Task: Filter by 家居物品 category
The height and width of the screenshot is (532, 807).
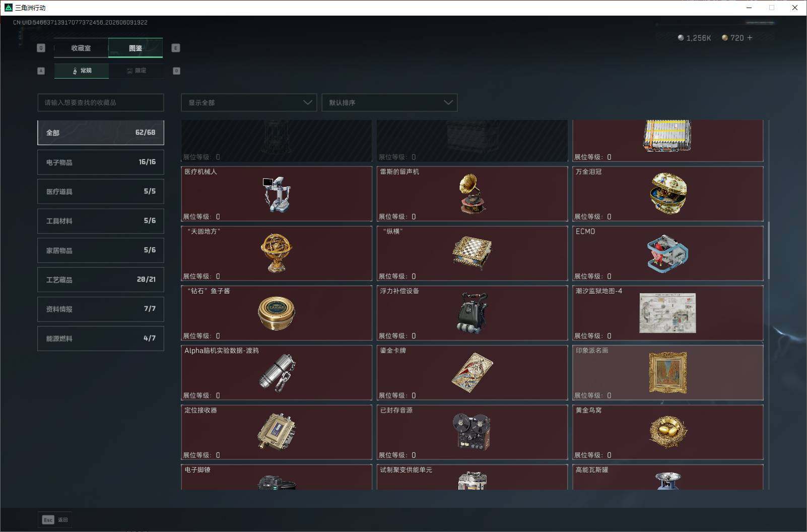Action: [x=101, y=250]
